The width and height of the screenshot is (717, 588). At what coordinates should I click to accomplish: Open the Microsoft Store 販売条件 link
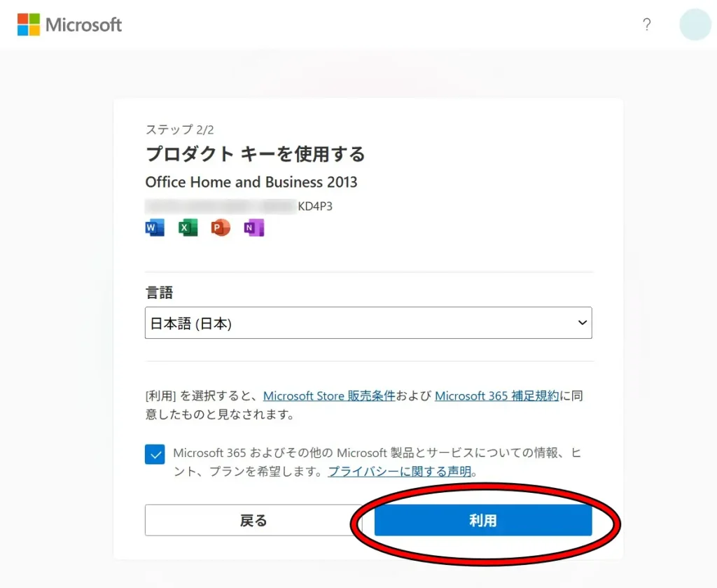point(329,395)
